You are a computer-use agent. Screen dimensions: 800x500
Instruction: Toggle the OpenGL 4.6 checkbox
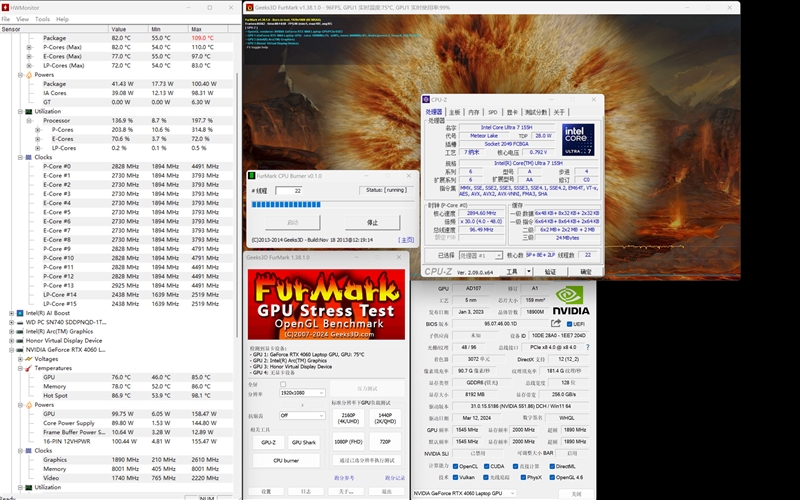point(552,478)
